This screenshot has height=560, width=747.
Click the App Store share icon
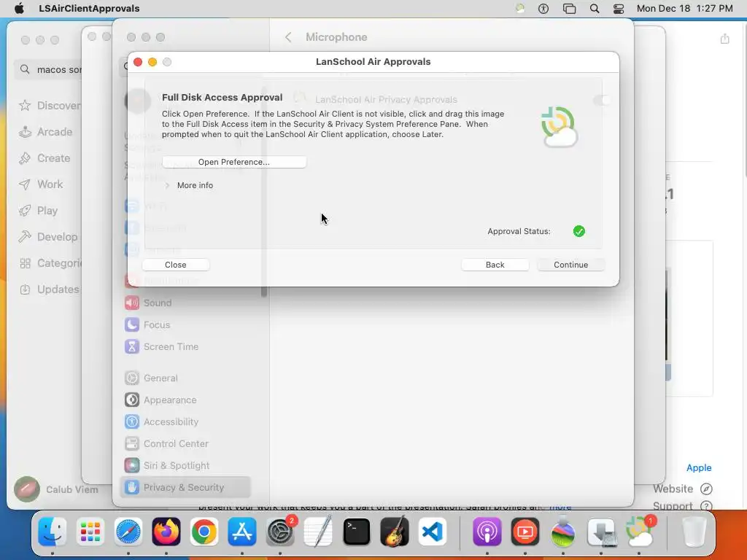(724, 39)
